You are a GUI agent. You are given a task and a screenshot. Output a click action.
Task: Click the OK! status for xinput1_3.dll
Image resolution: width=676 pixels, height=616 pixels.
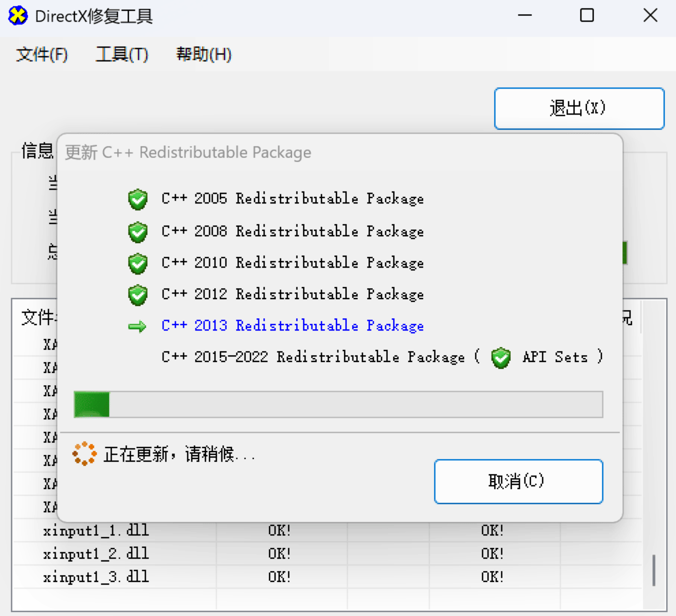(x=279, y=577)
